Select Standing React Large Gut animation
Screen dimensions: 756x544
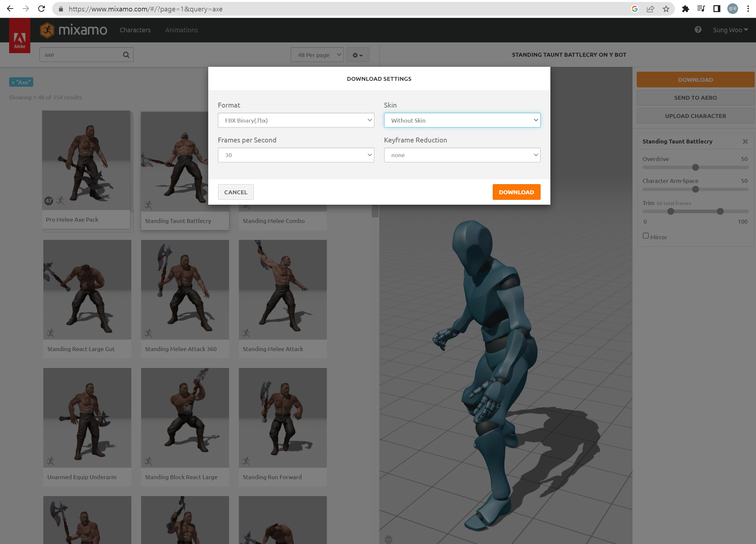pos(87,299)
